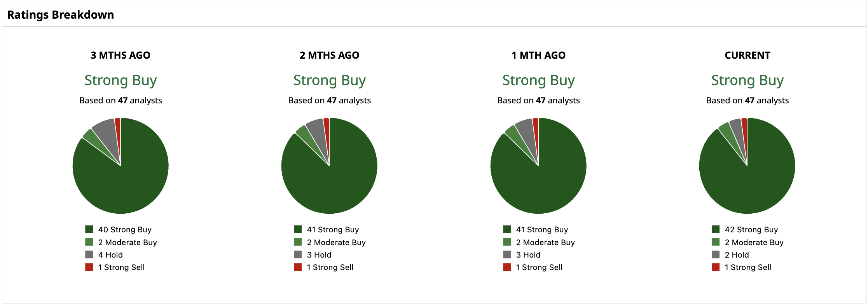Click the light green Moderate Buy square under 2 MTHS AGO

[x=298, y=242]
